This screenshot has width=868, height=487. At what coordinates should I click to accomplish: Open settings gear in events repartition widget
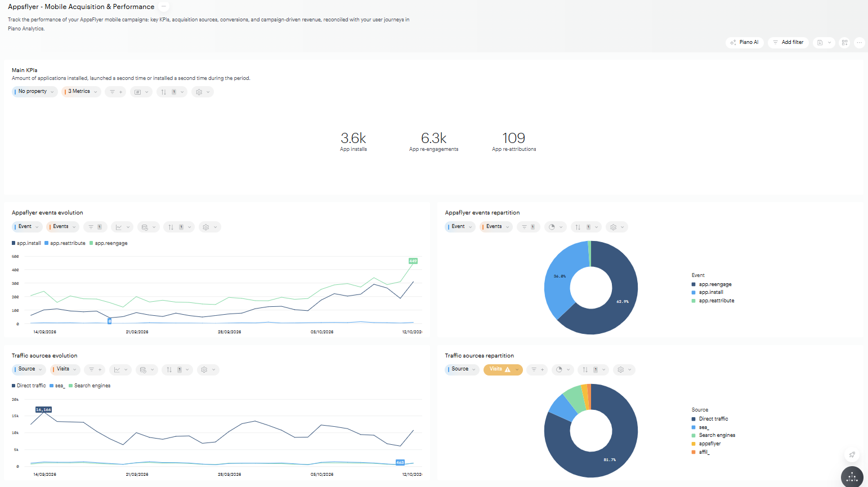pyautogui.click(x=617, y=227)
